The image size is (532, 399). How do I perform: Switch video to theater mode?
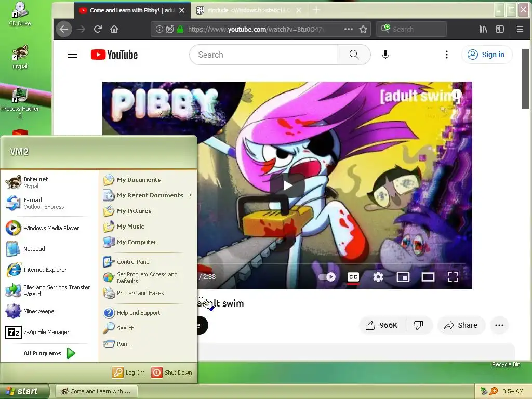pos(428,277)
